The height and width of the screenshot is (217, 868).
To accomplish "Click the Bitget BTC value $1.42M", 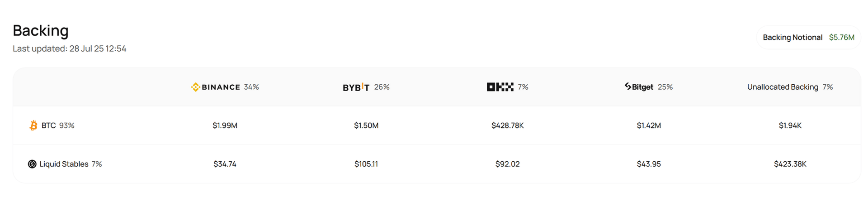I will tap(649, 125).
